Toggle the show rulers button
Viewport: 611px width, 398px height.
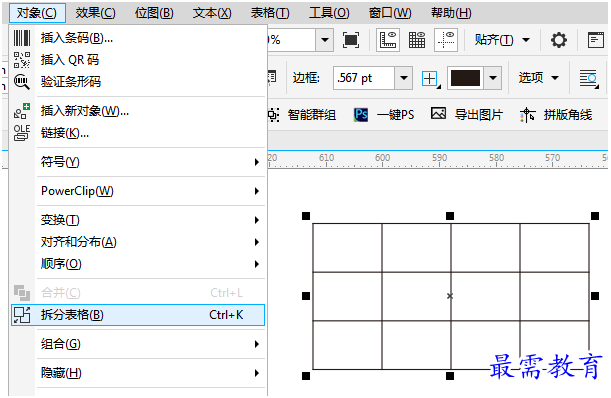click(388, 40)
